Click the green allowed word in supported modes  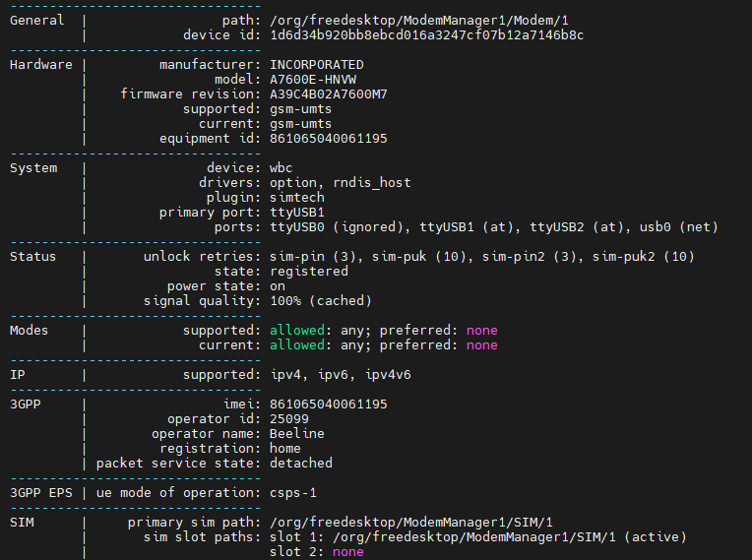pyautogui.click(x=297, y=331)
